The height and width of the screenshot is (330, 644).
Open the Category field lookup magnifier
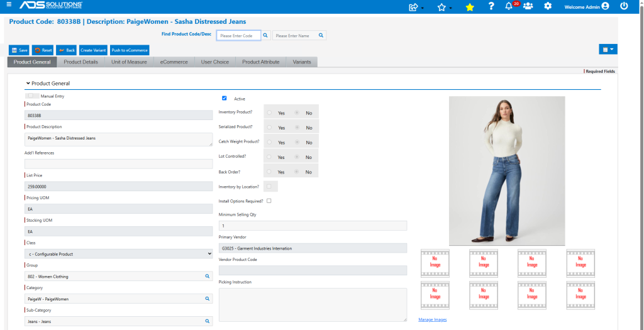(x=208, y=299)
